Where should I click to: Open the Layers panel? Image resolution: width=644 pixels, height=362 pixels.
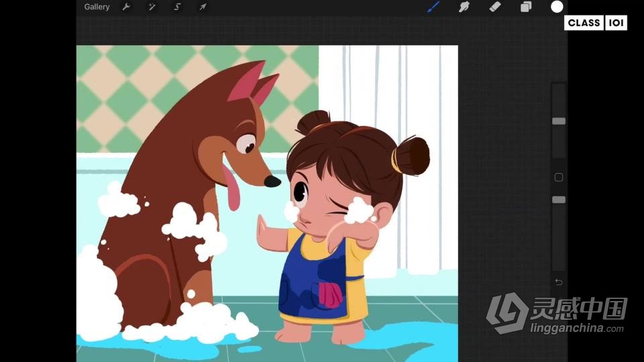point(526,7)
